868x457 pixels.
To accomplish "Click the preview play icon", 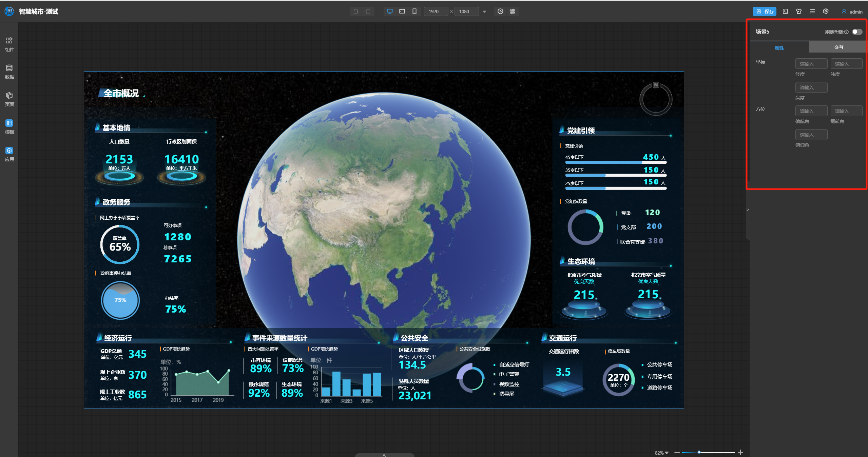I will coord(500,12).
